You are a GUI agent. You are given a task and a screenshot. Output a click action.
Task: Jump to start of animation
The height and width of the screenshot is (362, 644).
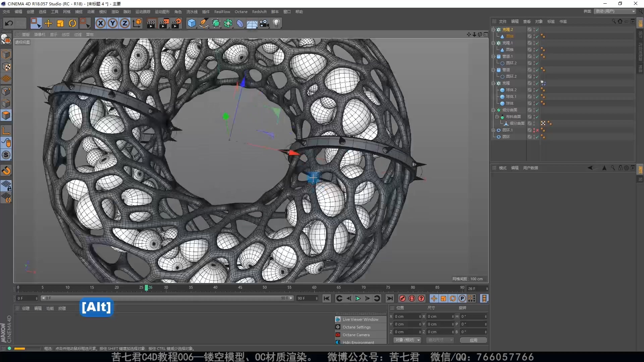[x=327, y=298]
